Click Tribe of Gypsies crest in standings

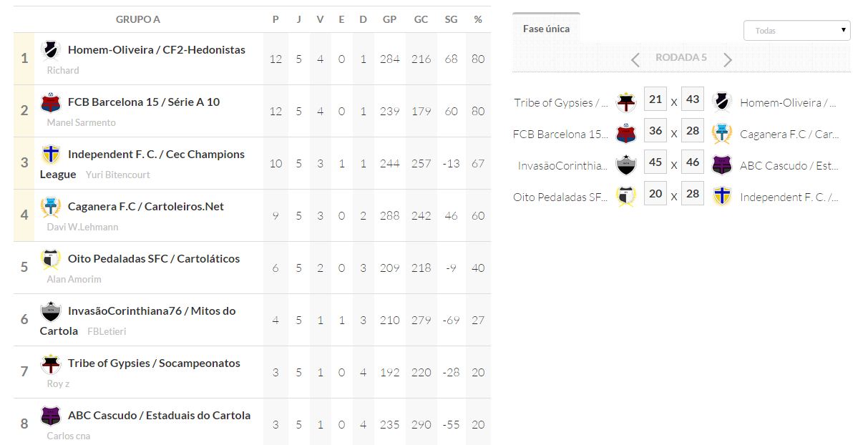pos(50,363)
